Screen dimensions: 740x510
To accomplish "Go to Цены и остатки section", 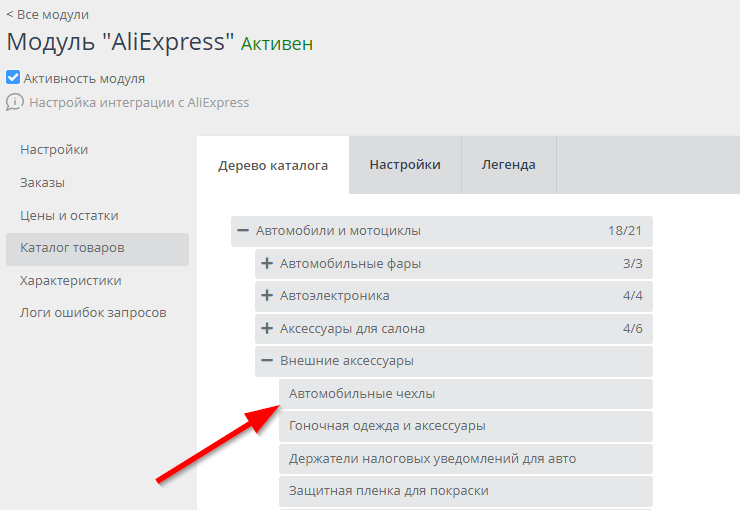I will click(69, 215).
